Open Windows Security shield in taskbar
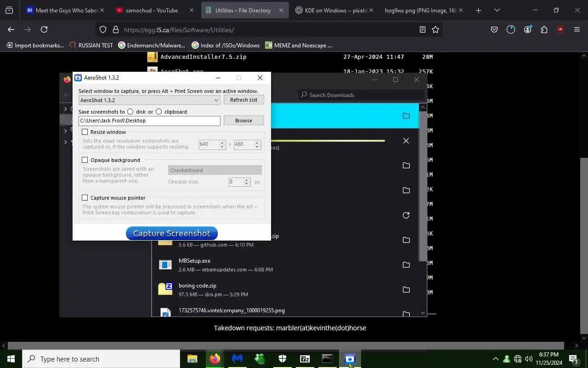 point(282,359)
